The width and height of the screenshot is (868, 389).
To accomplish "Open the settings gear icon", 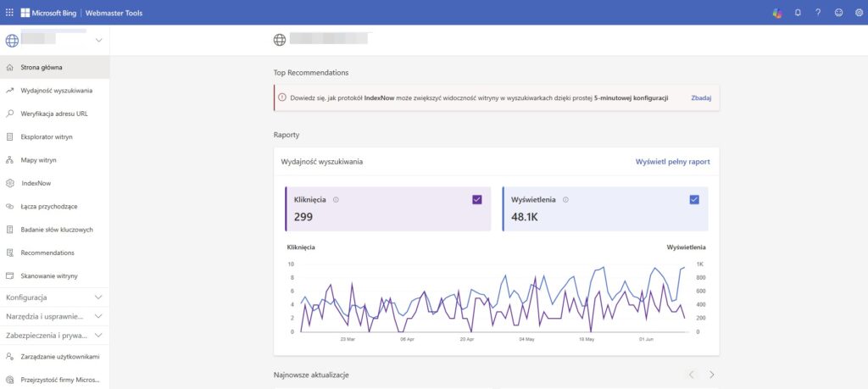I will (859, 13).
